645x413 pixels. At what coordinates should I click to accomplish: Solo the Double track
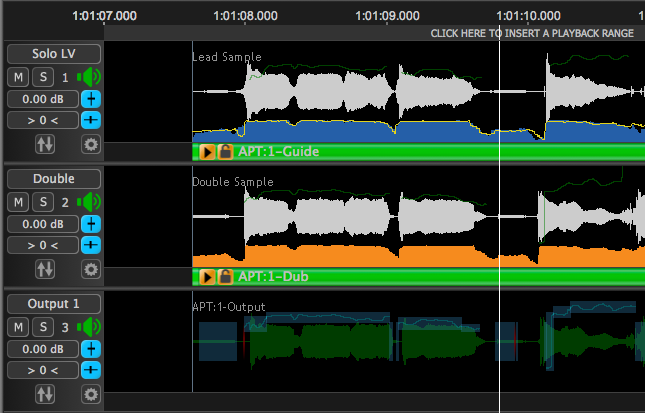pyautogui.click(x=43, y=202)
